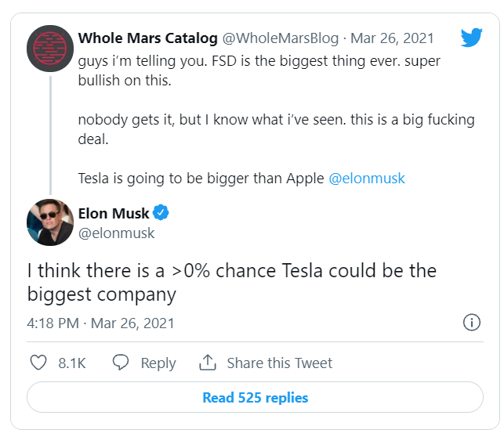Open Elon Musk's profile photo
The height and width of the screenshot is (437, 504).
coord(51,222)
